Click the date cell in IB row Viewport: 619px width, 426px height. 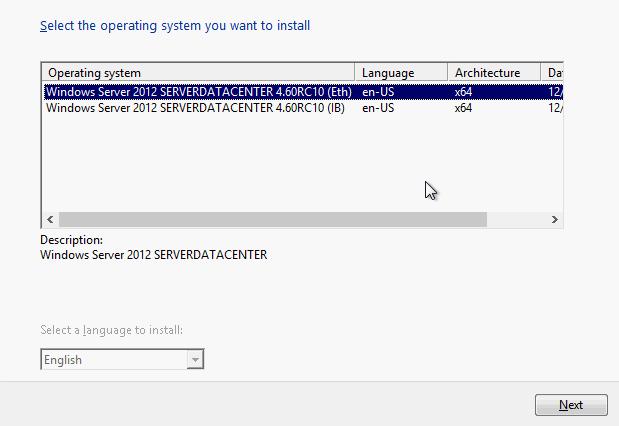554,108
